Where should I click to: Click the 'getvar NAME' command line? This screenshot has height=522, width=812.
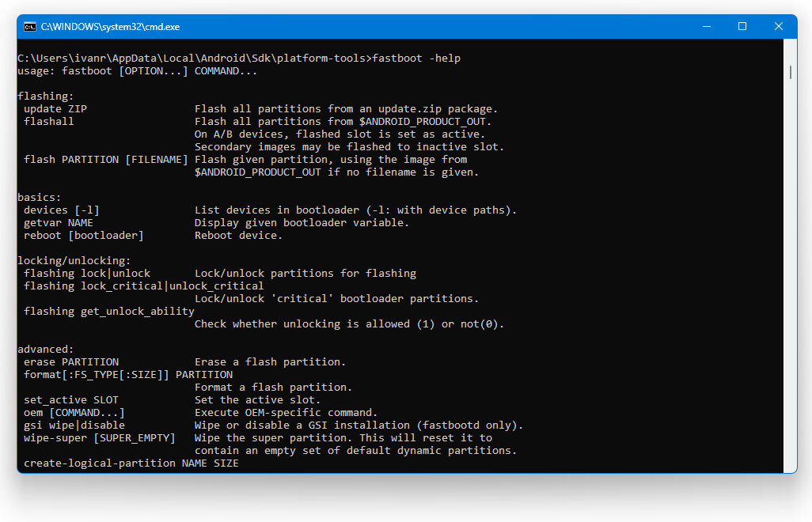pos(59,223)
